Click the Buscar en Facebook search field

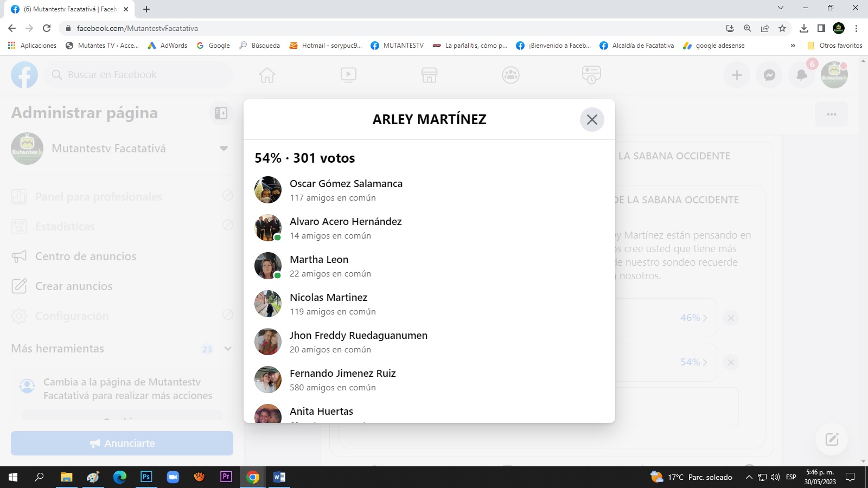pyautogui.click(x=141, y=75)
